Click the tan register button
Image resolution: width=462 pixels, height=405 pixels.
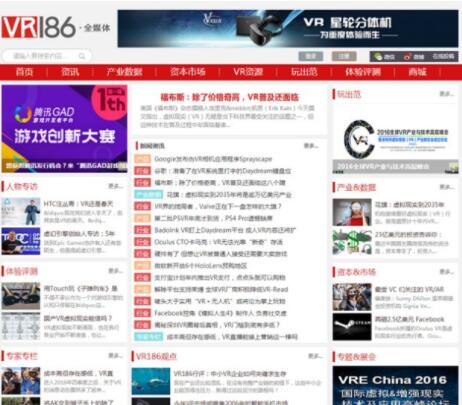point(344,56)
